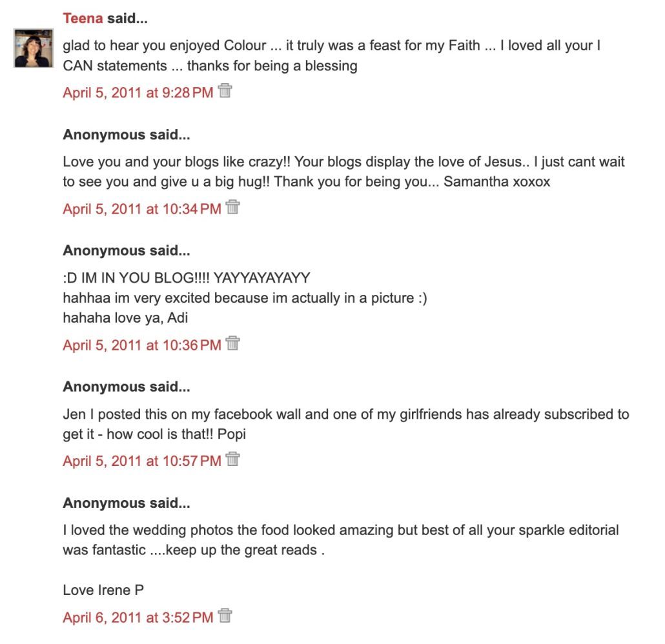The height and width of the screenshot is (644, 665).
Task: Delete Adi's comment using the trash icon
Action: click(233, 343)
